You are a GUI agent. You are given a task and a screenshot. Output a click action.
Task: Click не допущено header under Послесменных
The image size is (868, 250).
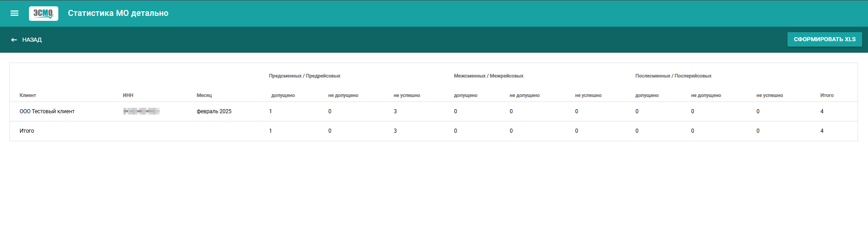click(706, 96)
